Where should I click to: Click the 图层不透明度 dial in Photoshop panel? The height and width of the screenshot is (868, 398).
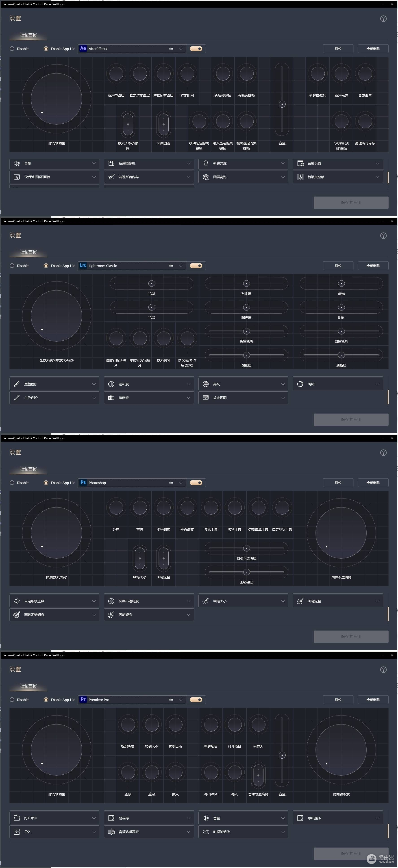[341, 533]
